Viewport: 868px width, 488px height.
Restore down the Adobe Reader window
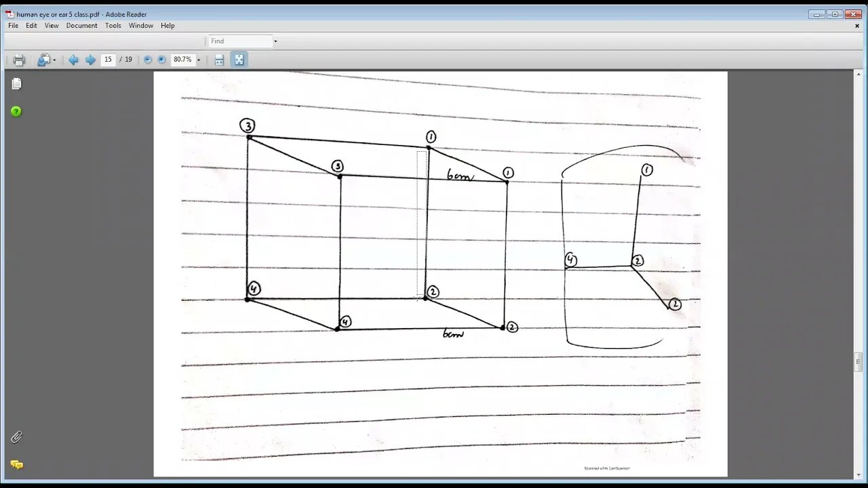coord(835,14)
